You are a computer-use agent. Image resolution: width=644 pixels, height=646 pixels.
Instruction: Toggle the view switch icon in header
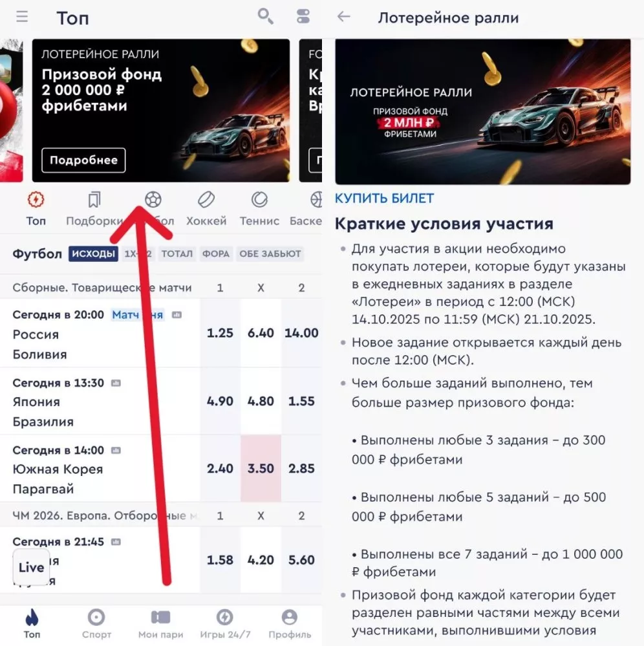click(x=303, y=16)
